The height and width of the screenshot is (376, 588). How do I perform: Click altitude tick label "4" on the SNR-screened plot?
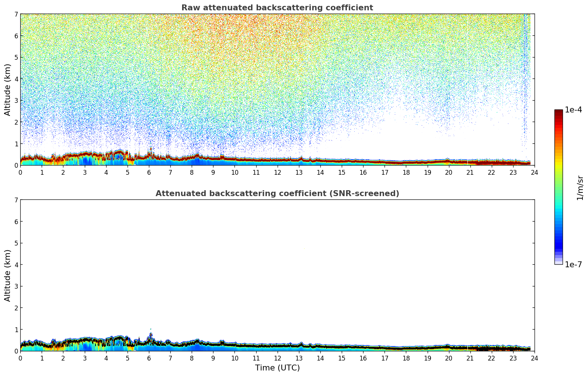coord(16,265)
